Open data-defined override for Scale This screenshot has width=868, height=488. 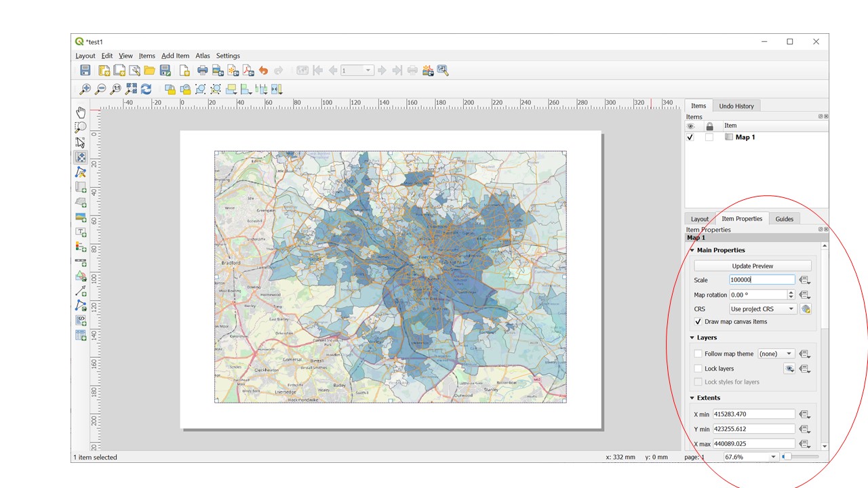tap(805, 280)
